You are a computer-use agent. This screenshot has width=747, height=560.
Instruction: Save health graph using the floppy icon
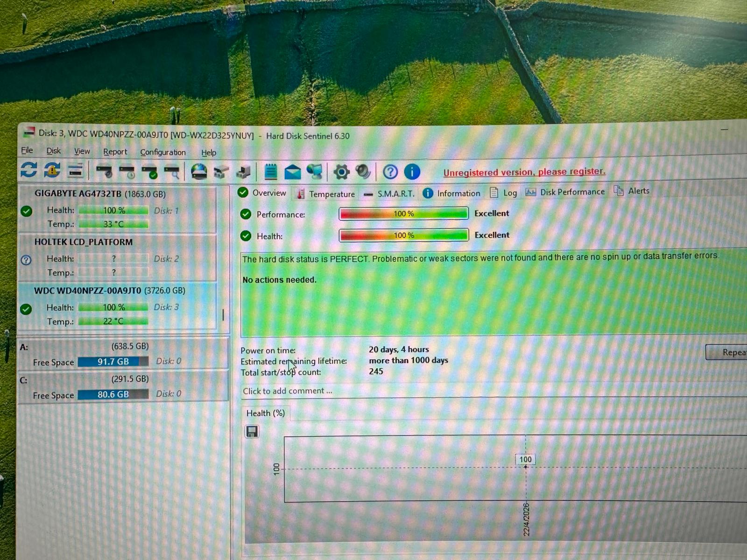[x=252, y=432]
